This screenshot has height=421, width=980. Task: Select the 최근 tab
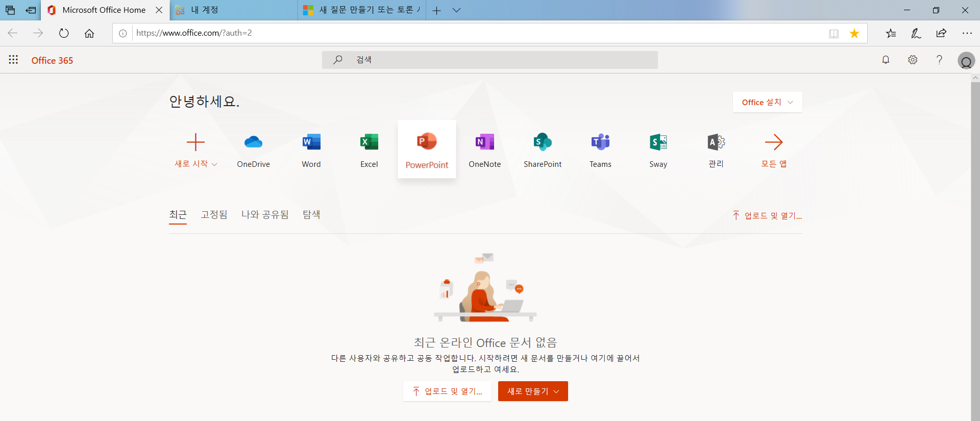click(178, 215)
